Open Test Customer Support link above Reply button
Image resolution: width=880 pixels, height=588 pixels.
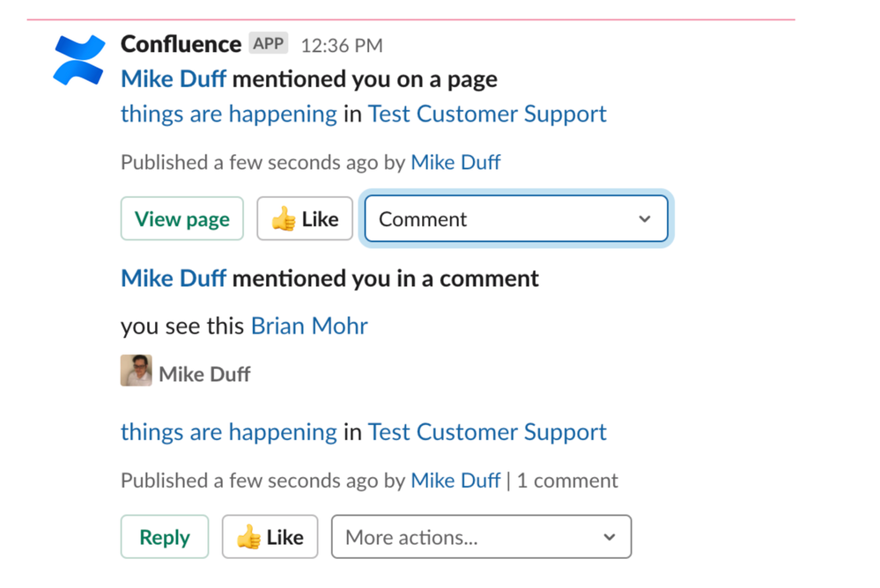(487, 432)
